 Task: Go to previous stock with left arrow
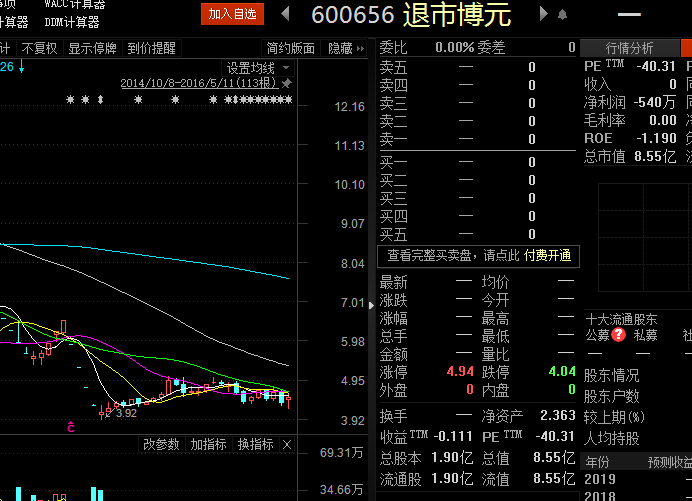pos(285,14)
